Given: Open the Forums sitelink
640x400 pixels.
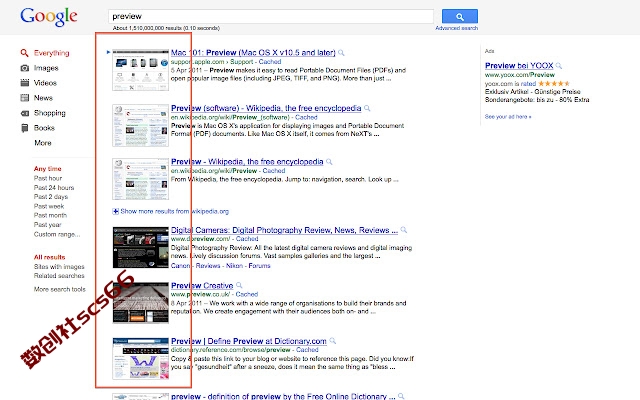Looking at the screenshot, I should [x=259, y=266].
